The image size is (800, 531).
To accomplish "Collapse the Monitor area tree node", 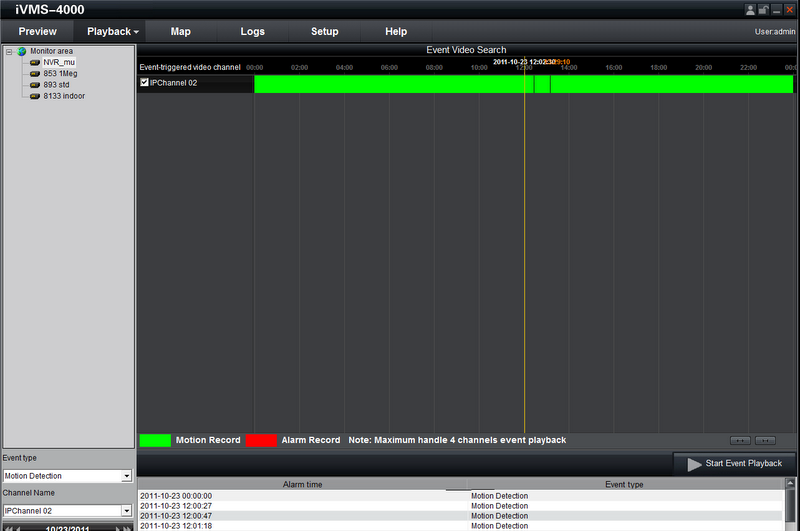I will pos(9,52).
